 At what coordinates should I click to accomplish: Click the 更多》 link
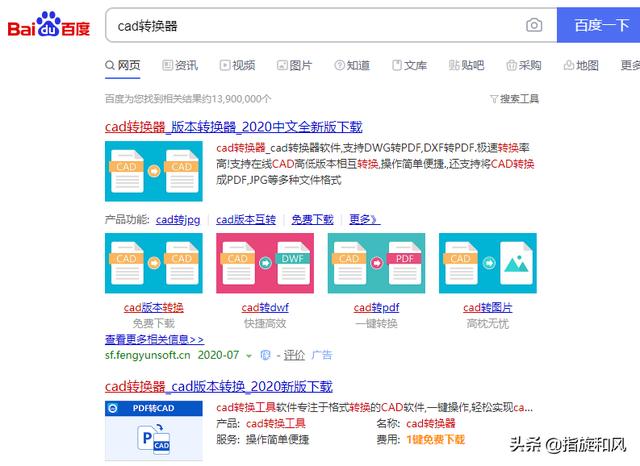pos(364,220)
